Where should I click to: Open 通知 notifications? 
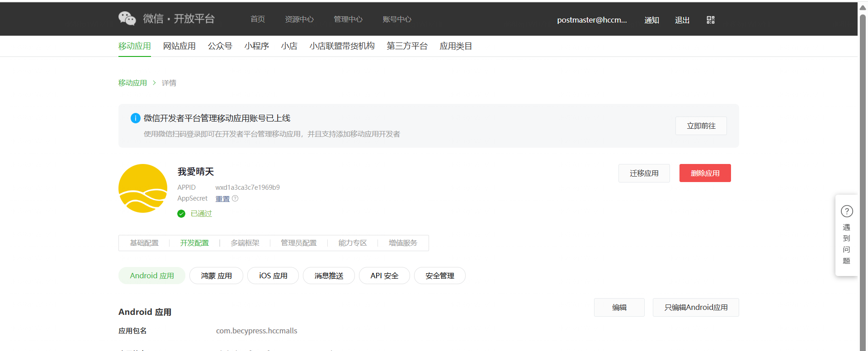[x=651, y=20]
